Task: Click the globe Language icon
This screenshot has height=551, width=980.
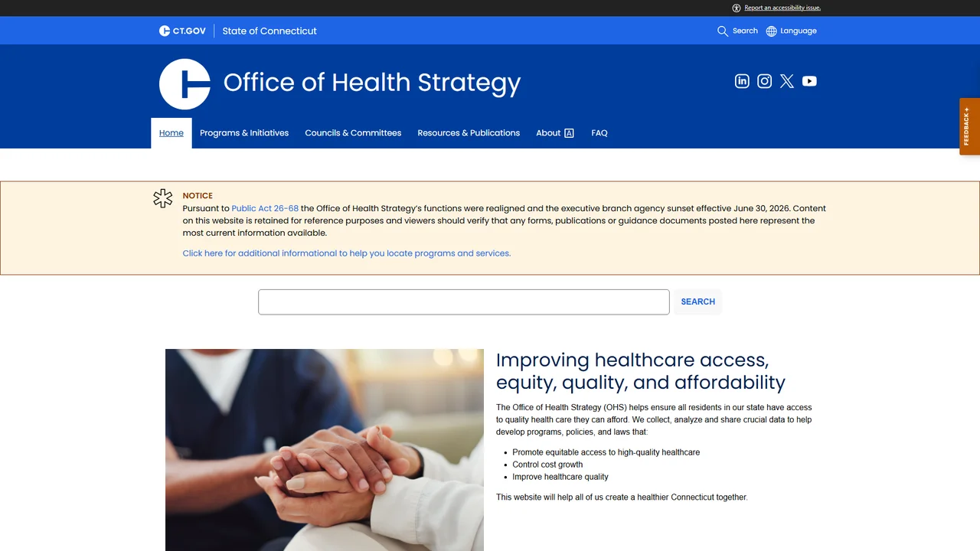Action: pos(771,31)
